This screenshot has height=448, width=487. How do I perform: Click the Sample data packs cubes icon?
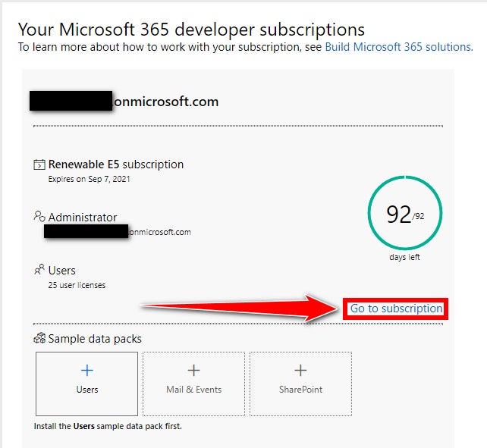[x=39, y=338]
